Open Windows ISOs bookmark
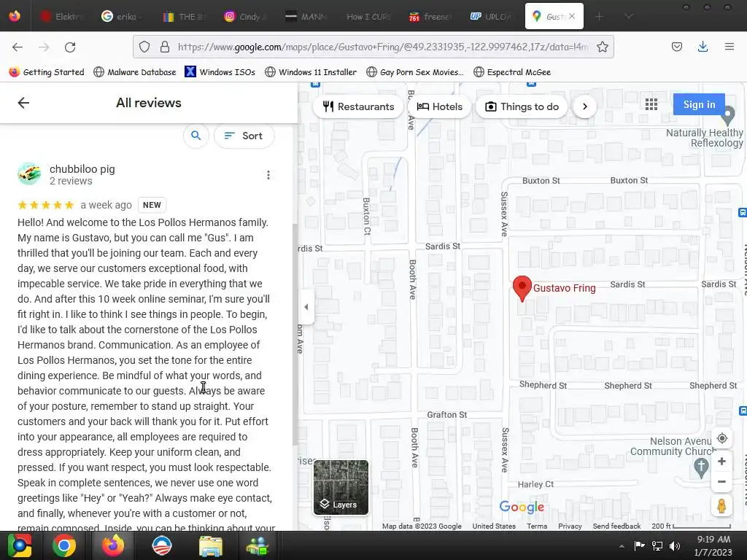Screen dimensions: 747x560 click(220, 72)
